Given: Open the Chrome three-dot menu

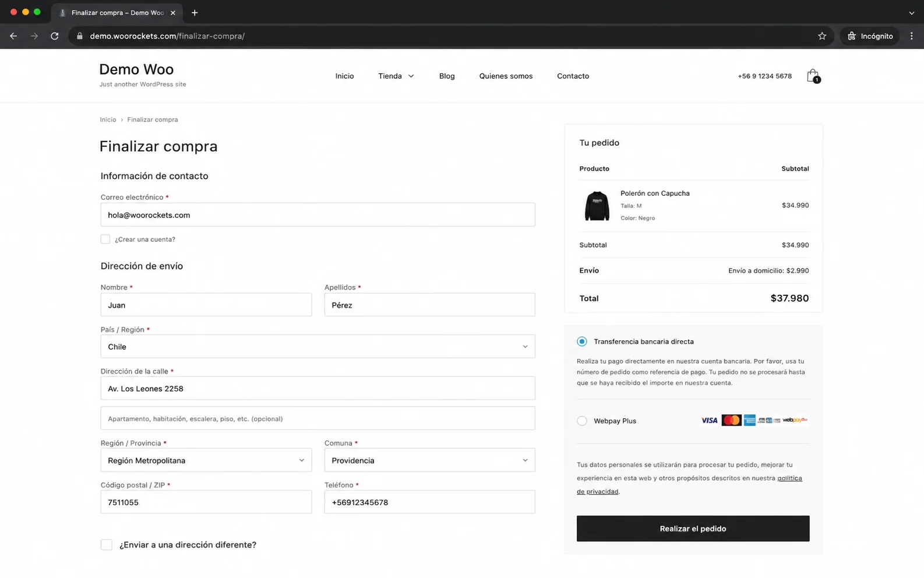Looking at the screenshot, I should pos(912,36).
